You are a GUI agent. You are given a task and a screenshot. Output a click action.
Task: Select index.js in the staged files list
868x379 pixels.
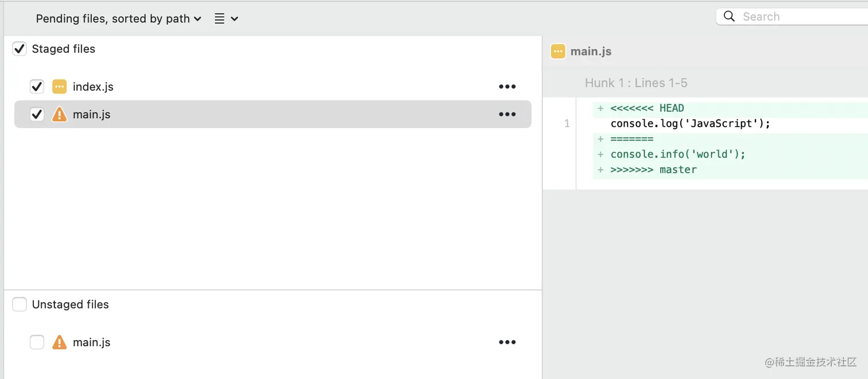(x=94, y=86)
